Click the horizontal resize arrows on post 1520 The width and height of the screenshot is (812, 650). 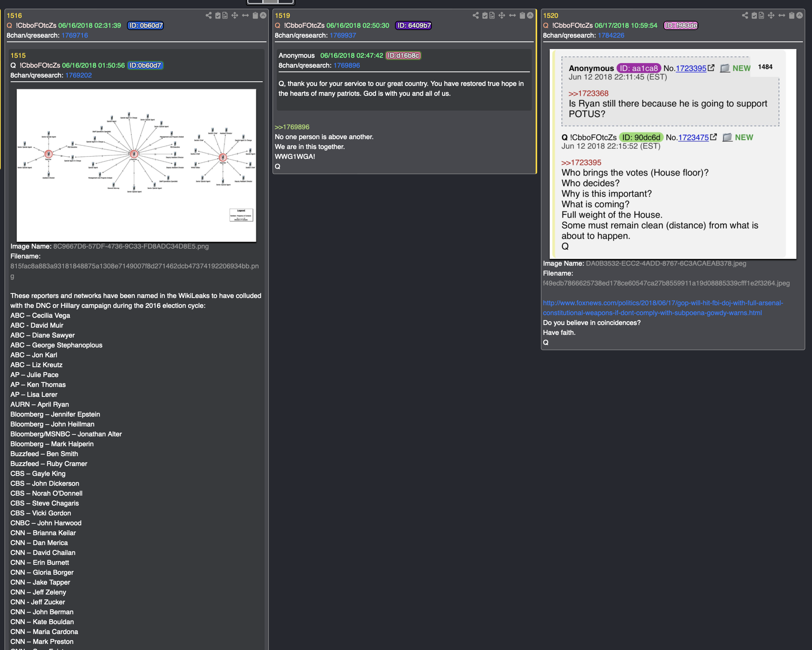click(782, 15)
